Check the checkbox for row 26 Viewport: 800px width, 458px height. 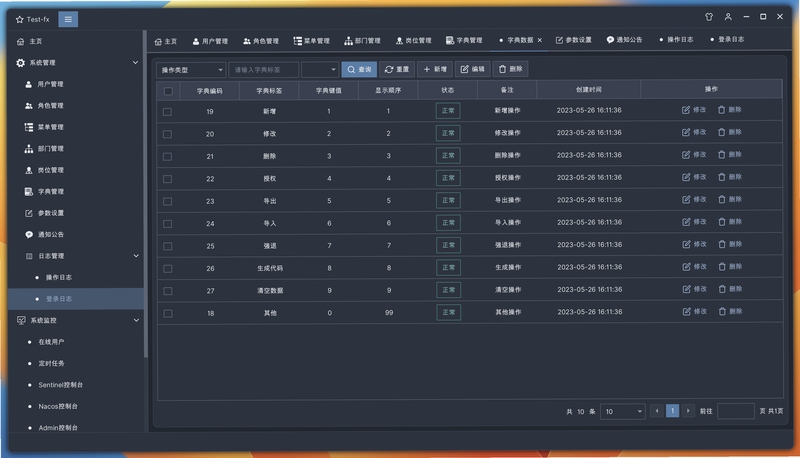167,269
